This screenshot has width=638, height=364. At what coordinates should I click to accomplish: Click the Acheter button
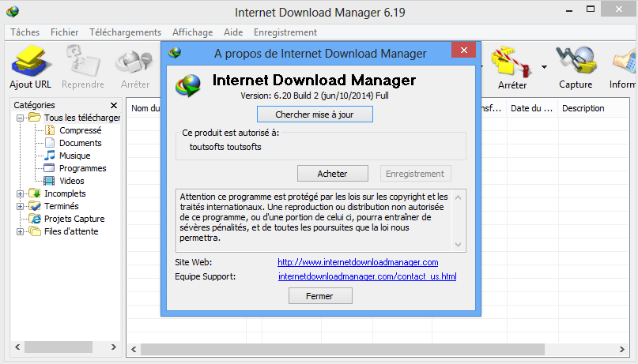point(332,174)
